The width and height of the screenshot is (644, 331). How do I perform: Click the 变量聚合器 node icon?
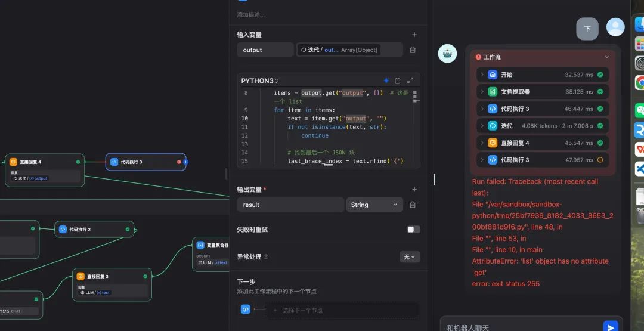[x=200, y=245]
